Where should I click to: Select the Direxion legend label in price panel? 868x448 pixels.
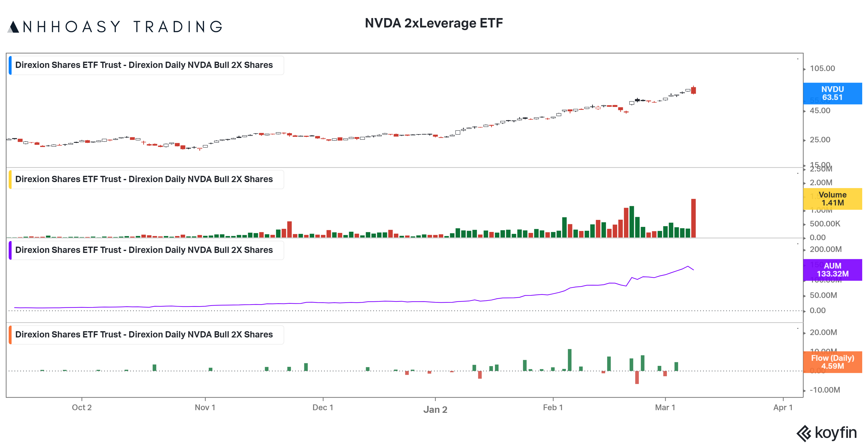(144, 65)
